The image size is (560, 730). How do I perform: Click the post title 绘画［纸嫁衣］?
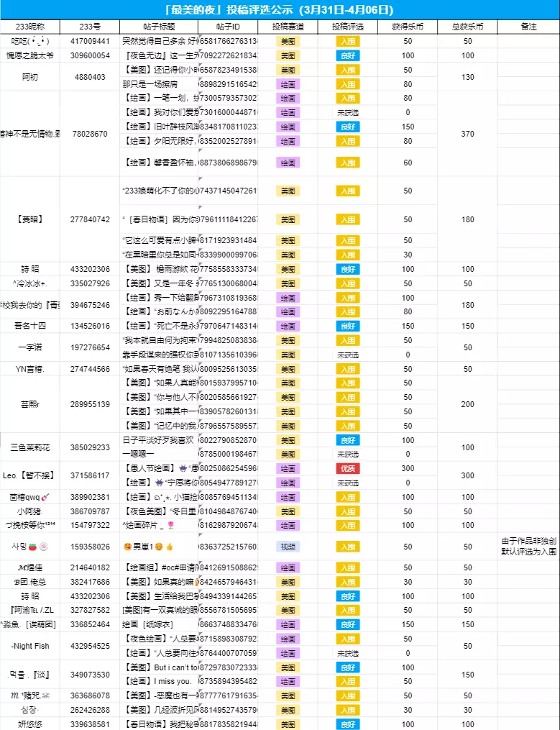147,624
